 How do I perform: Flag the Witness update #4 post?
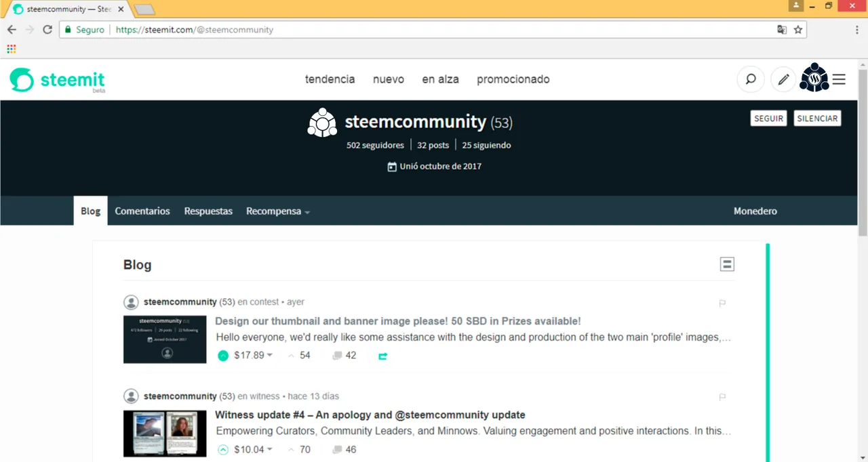pos(722,397)
